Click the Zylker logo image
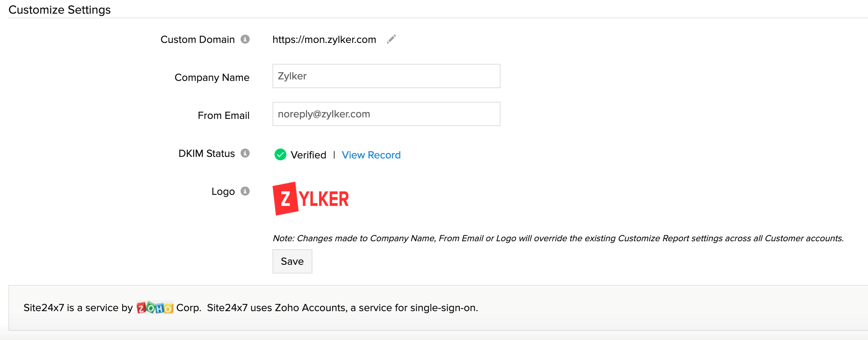Viewport: 868px width, 340px height. (x=311, y=199)
